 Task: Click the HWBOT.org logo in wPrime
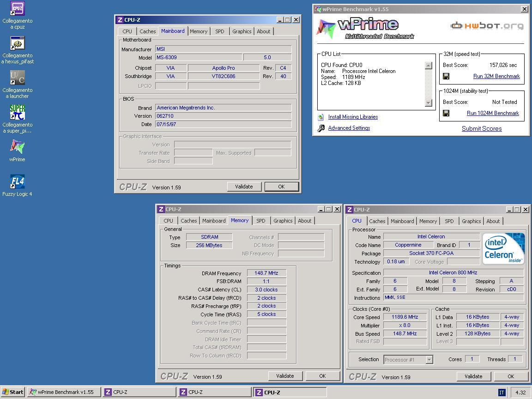tap(487, 25)
